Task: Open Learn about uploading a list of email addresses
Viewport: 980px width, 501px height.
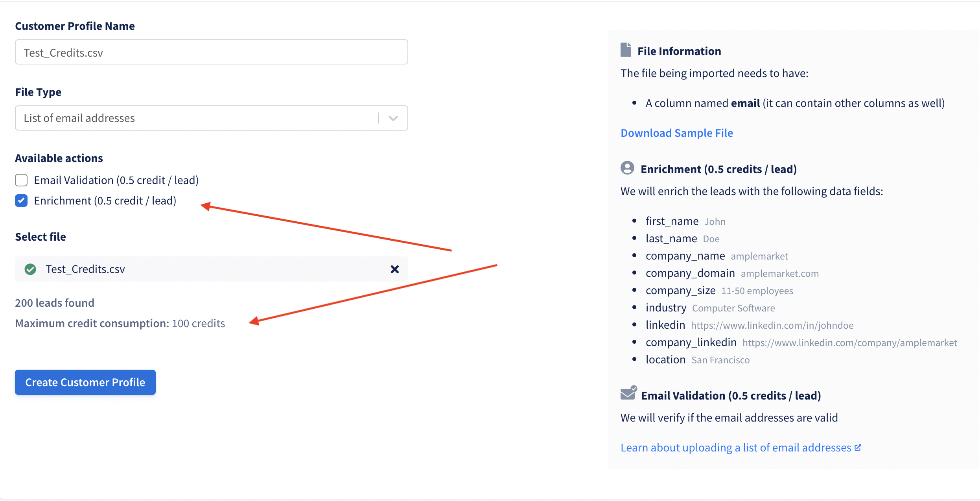Action: [736, 448]
